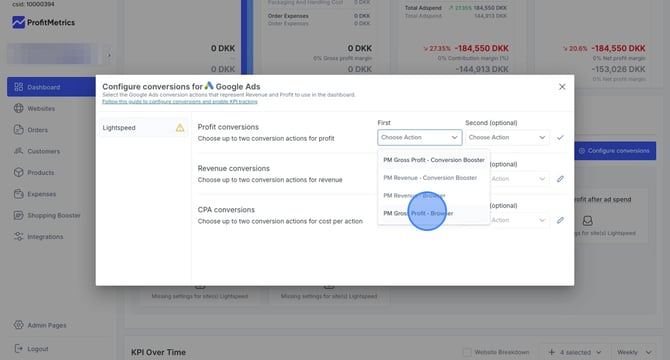
Task: Open the 4 selected KPI dropdown
Action: pos(575,352)
